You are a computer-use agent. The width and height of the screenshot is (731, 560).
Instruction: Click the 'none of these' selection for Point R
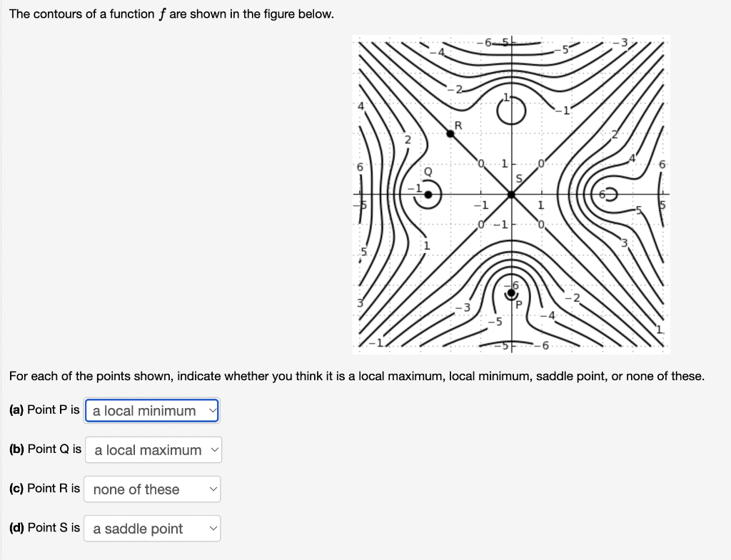click(134, 489)
